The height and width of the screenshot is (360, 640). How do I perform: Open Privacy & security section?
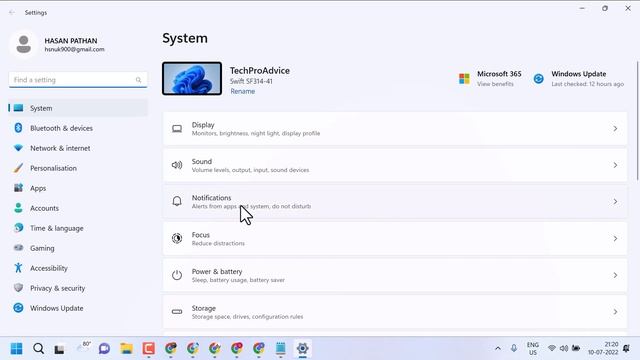pyautogui.click(x=78, y=288)
